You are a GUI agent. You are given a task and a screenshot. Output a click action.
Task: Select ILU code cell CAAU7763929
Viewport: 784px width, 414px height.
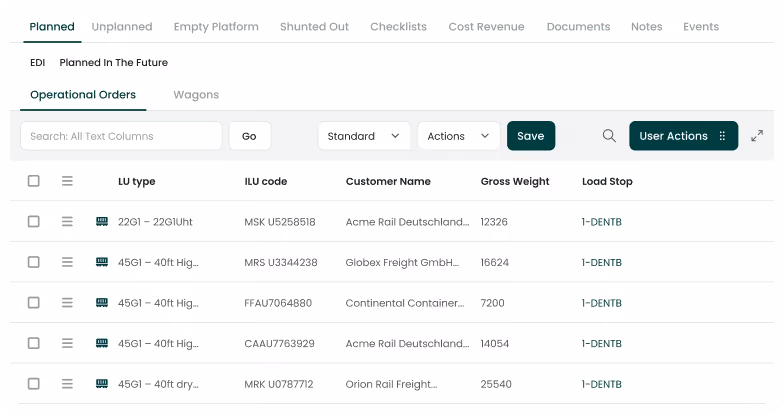(279, 343)
